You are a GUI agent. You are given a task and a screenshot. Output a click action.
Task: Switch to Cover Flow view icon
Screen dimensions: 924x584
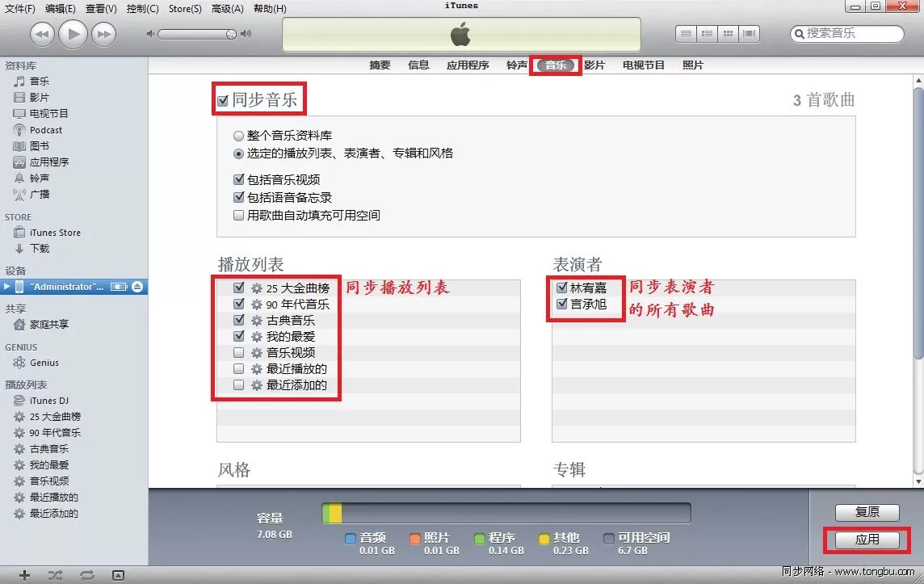pyautogui.click(x=749, y=34)
